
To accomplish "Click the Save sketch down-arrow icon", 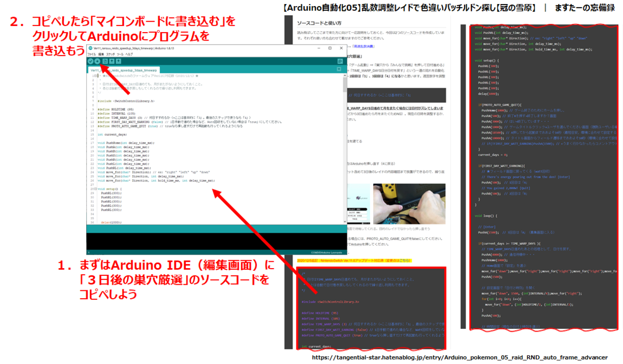I will 118,61.
